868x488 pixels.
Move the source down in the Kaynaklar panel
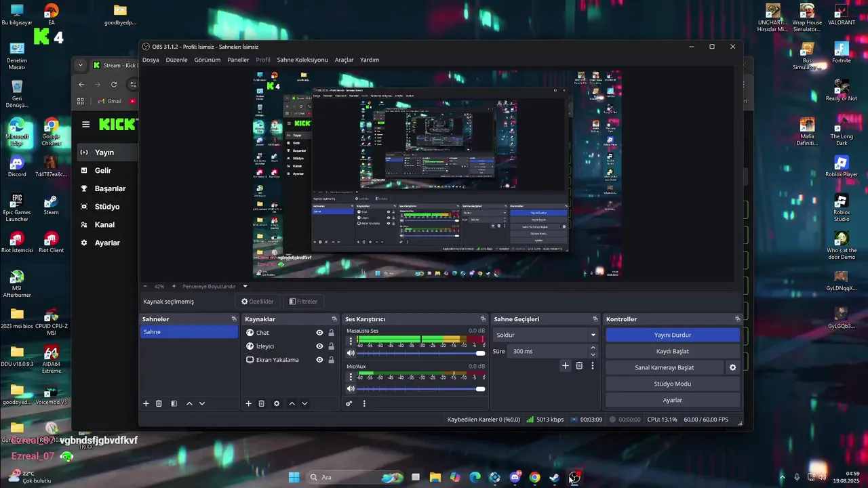point(304,403)
